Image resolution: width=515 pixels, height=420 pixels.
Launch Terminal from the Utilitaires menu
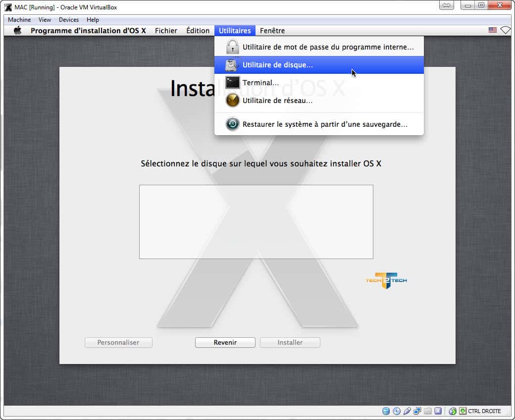[x=319, y=82]
